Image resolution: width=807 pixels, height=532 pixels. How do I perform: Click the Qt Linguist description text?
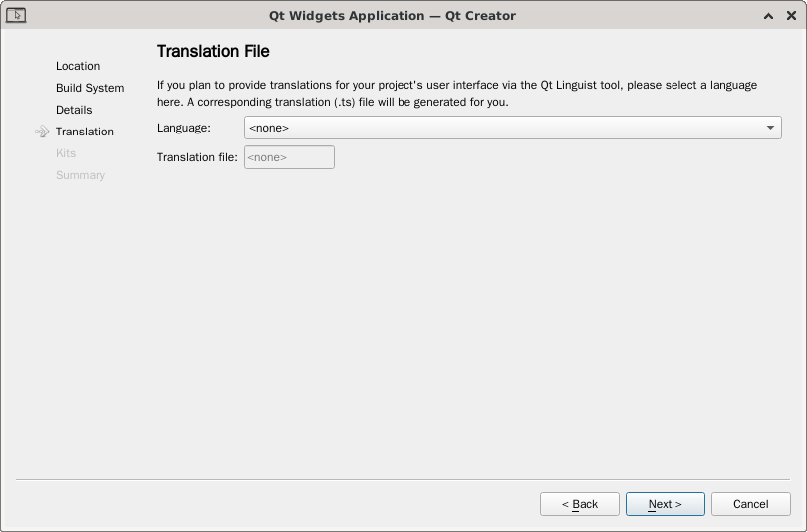click(457, 93)
